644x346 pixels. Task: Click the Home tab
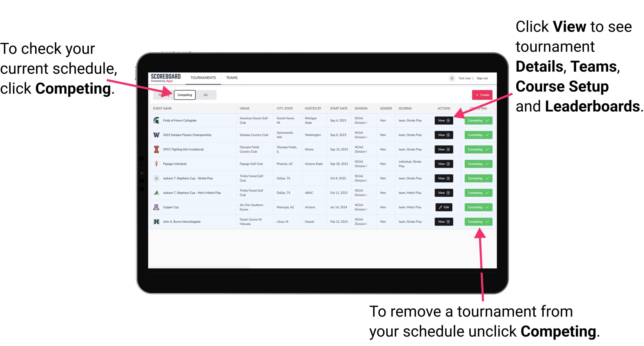coord(164,95)
